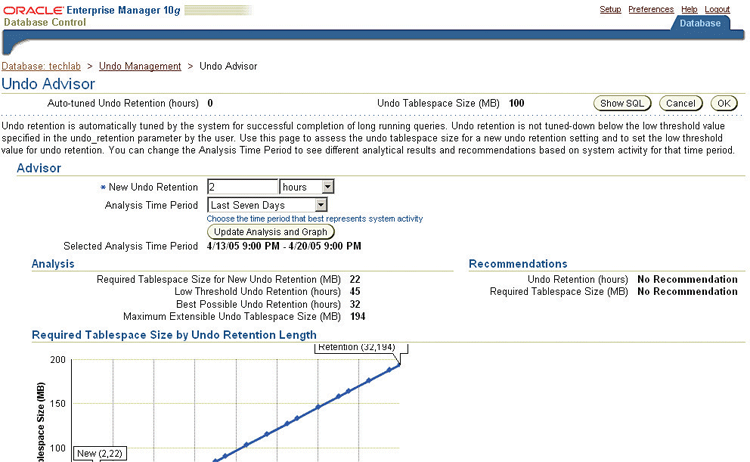Open the Help link

coord(689,9)
